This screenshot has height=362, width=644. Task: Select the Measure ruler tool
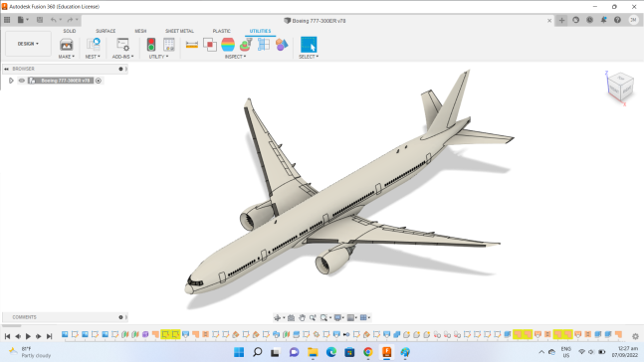point(192,45)
